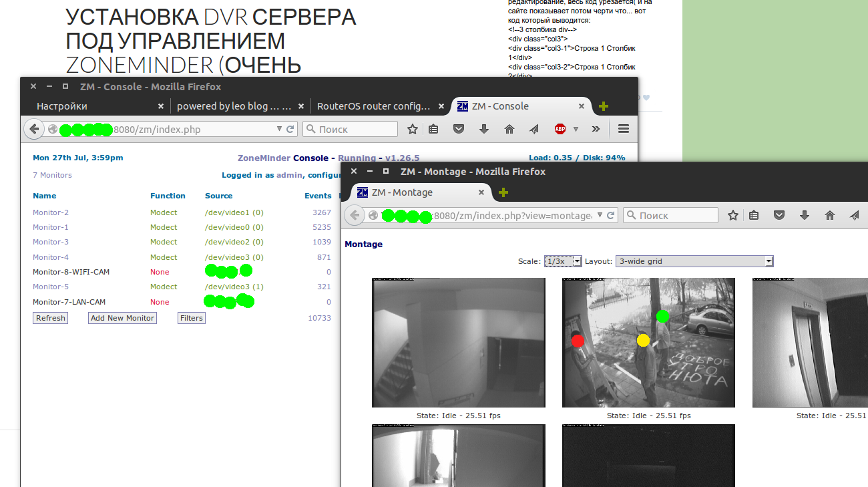
Task: Open the stairwell camera feed thumbnail
Action: pos(459,343)
